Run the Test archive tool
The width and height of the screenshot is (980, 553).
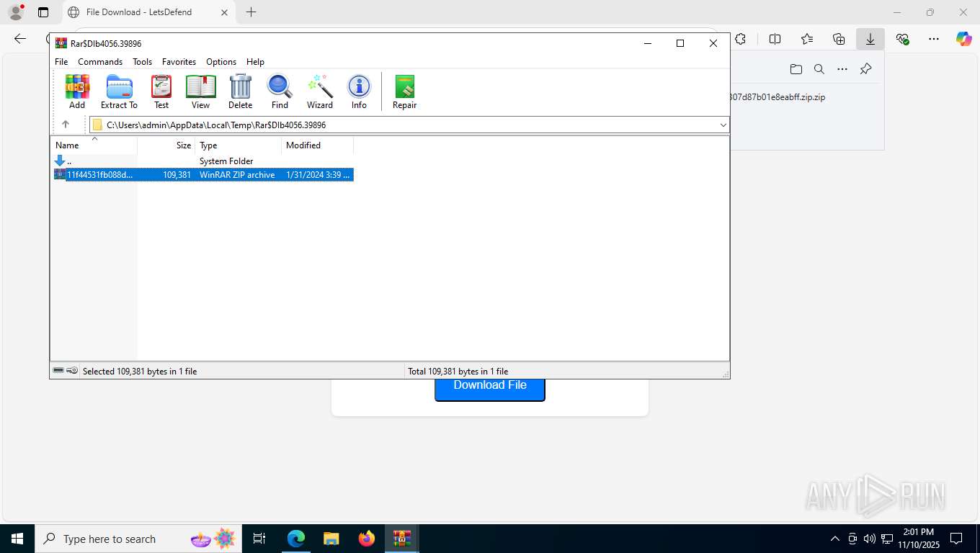(161, 91)
